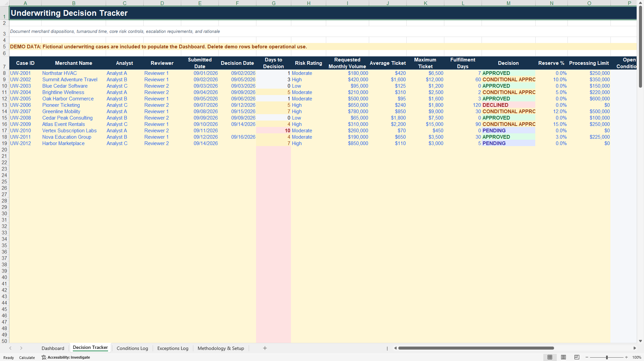The width and height of the screenshot is (644, 361).
Task: Click the vertical scrollbar thumb
Action: (x=640, y=47)
